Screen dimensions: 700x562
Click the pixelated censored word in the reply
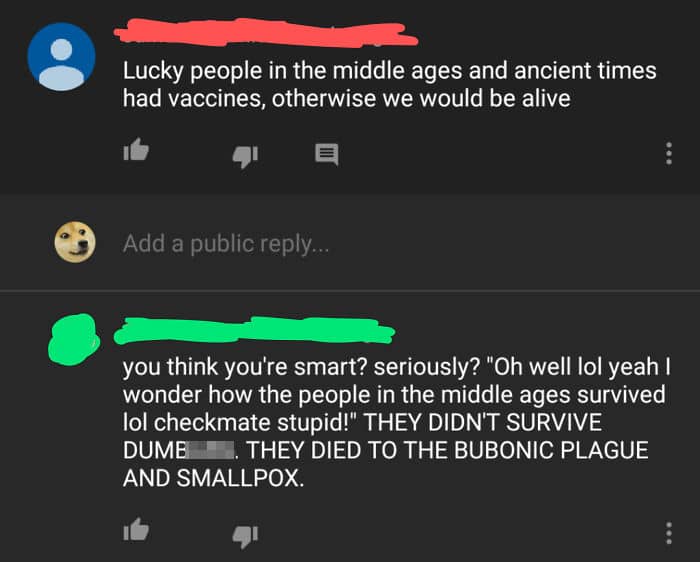pos(210,450)
